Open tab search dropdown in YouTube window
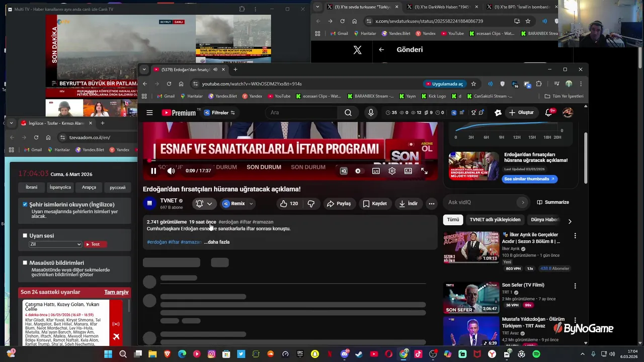 (x=144, y=69)
